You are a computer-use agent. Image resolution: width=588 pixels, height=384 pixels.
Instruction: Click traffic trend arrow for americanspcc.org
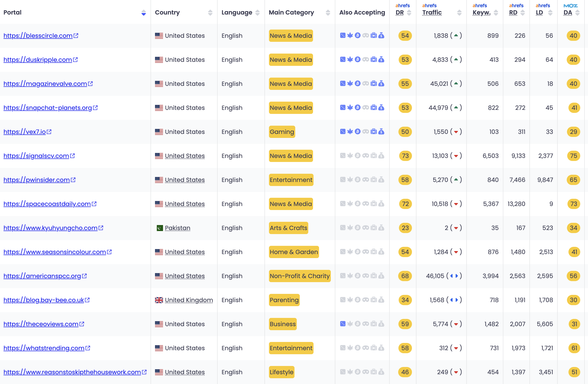[x=454, y=276]
